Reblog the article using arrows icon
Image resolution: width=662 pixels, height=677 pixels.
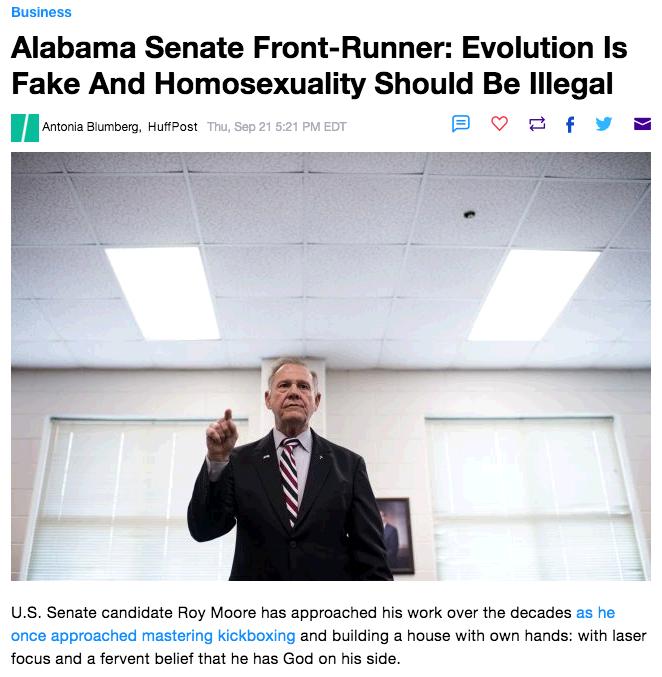(537, 124)
